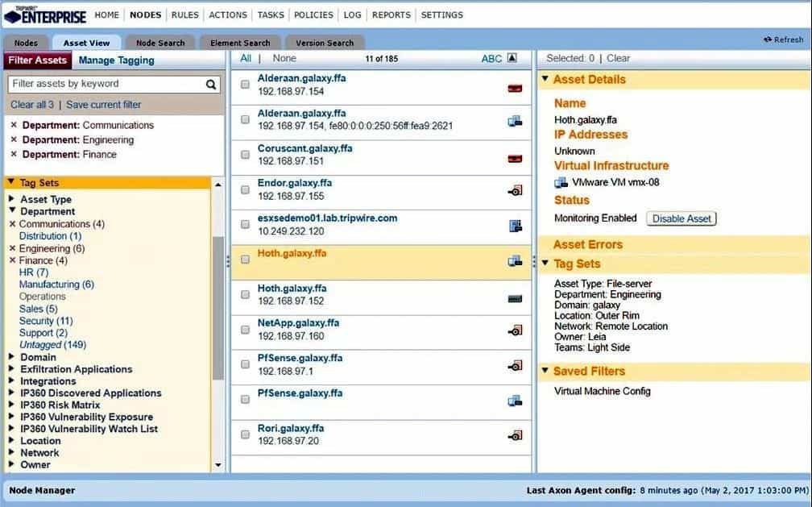Switch to the Nodes tab

point(26,43)
